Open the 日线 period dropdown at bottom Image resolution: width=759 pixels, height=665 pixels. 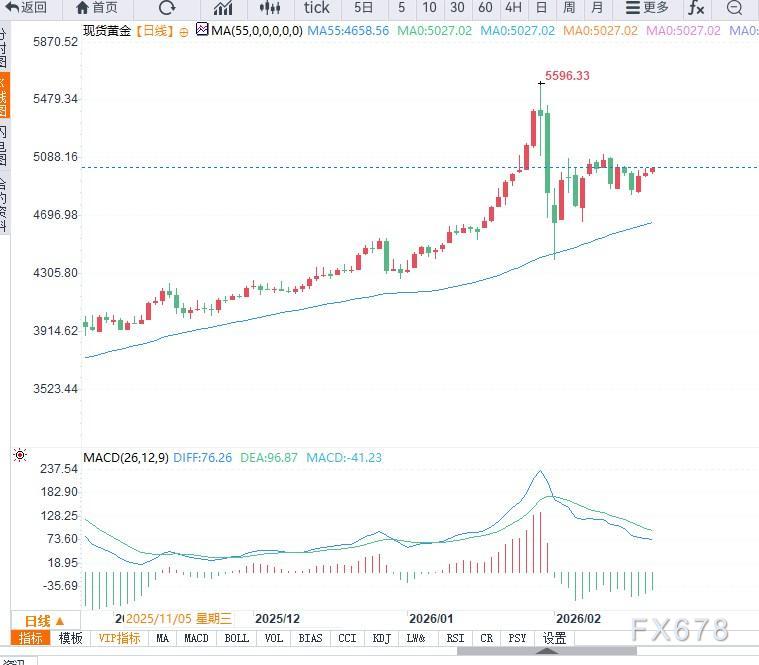45,620
